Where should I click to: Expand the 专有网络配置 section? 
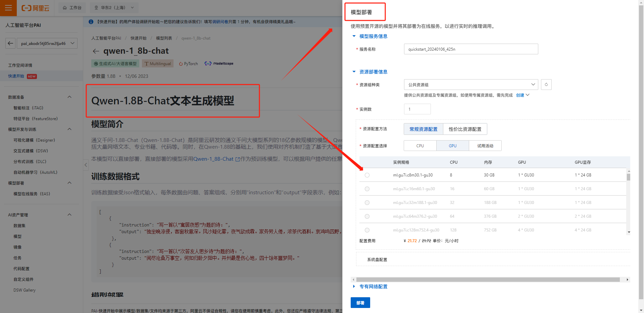(x=370, y=286)
